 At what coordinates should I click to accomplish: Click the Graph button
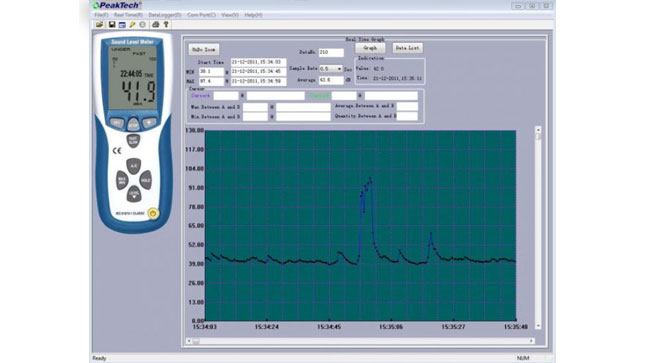tap(370, 48)
